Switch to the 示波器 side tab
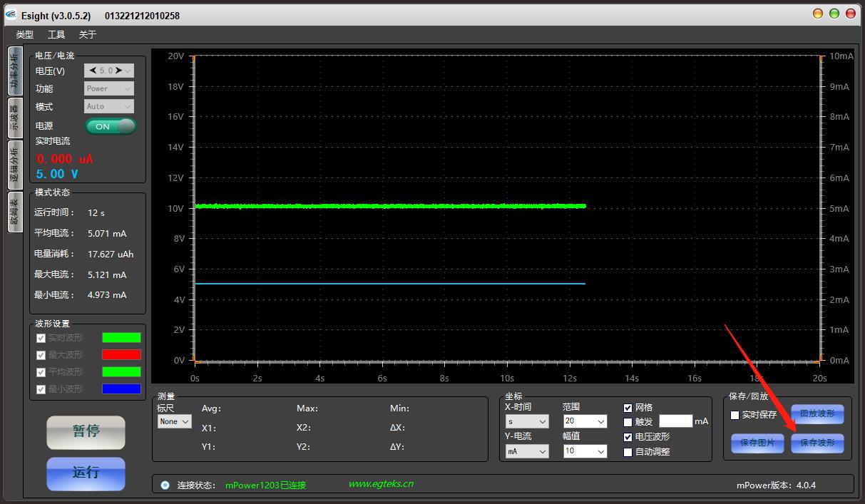 tap(14, 117)
